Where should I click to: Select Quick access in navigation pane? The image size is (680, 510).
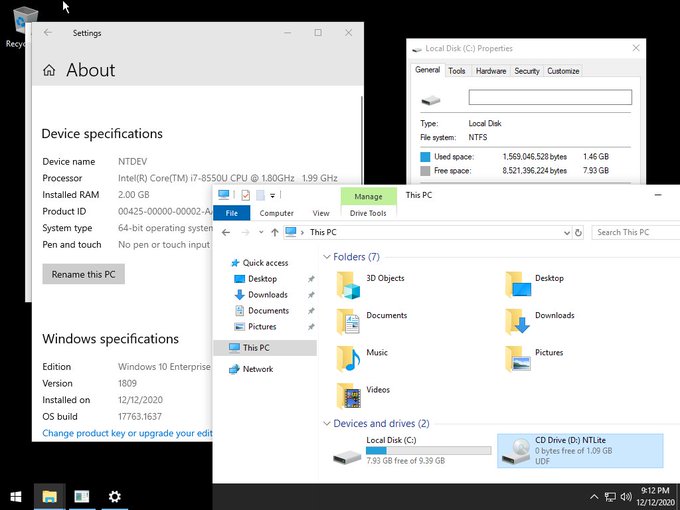259,263
